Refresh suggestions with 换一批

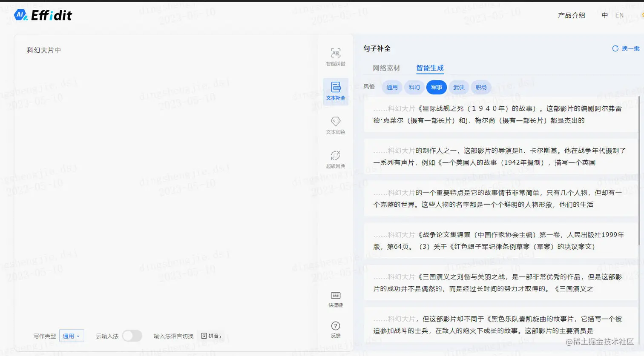click(x=626, y=48)
